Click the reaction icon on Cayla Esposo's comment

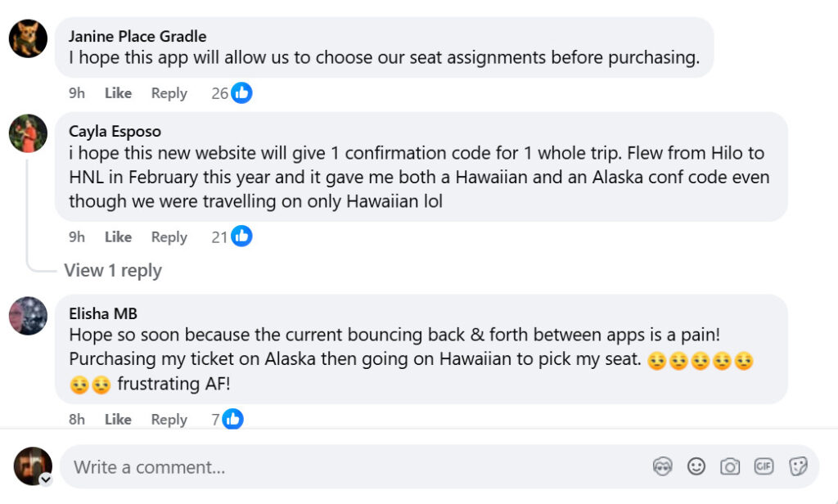[241, 236]
